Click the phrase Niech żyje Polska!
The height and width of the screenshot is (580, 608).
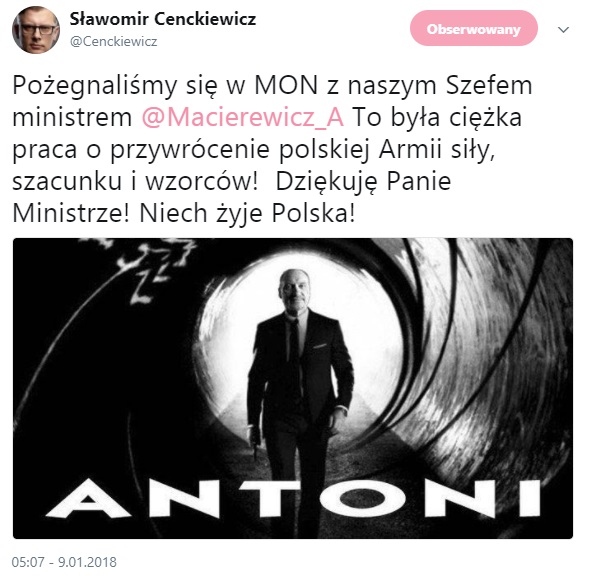(x=247, y=213)
